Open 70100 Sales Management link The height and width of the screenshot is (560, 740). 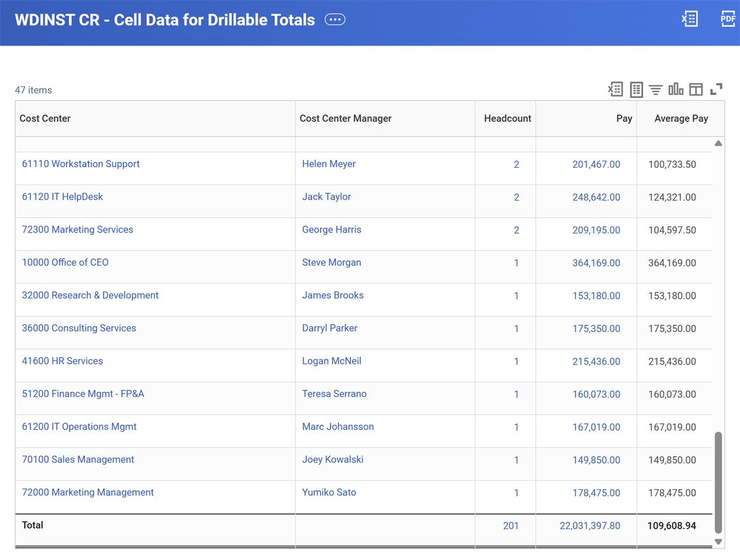[78, 459]
